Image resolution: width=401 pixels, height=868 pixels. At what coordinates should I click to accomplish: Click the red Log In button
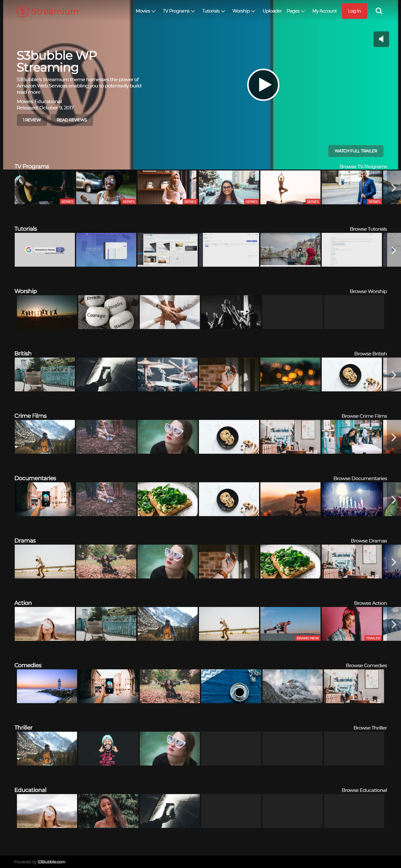tap(354, 11)
